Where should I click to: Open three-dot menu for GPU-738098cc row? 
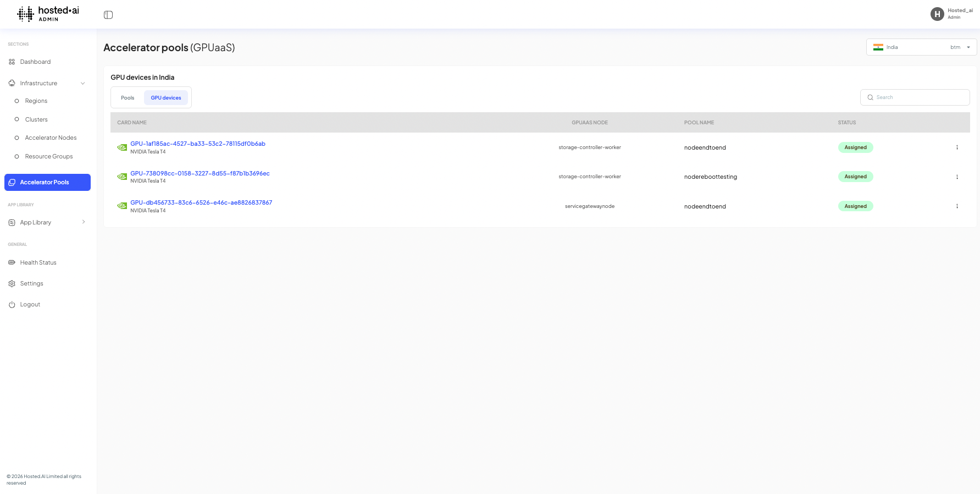pos(957,177)
